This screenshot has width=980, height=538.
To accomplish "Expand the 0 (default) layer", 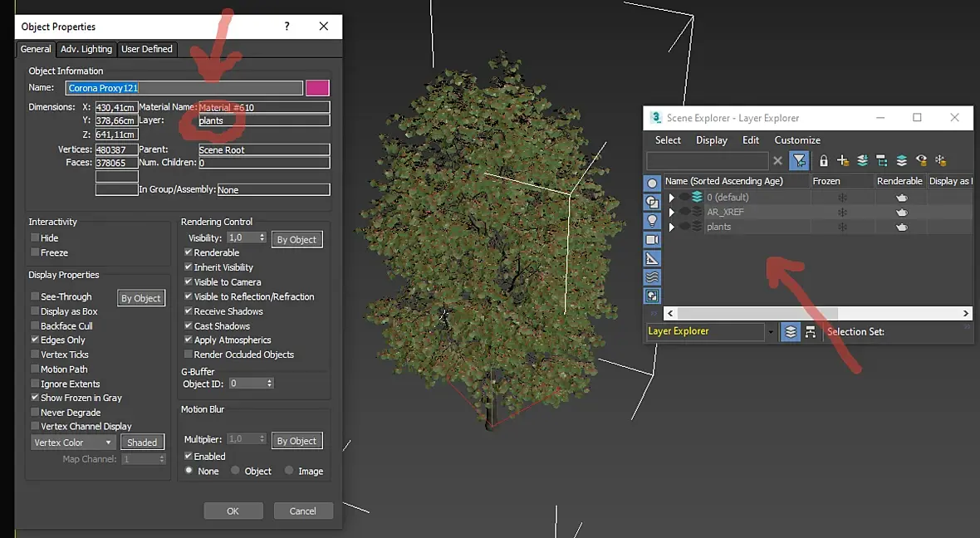I will tap(672, 198).
